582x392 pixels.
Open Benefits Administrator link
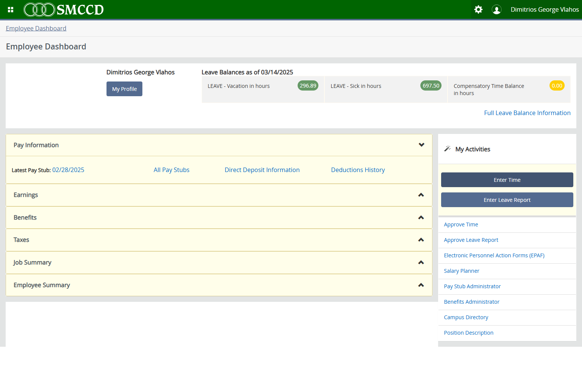pos(472,302)
